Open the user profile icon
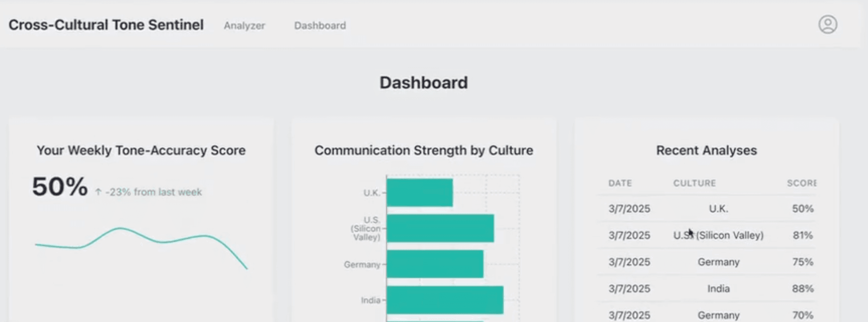Viewport: 868px width, 322px height. click(x=828, y=24)
